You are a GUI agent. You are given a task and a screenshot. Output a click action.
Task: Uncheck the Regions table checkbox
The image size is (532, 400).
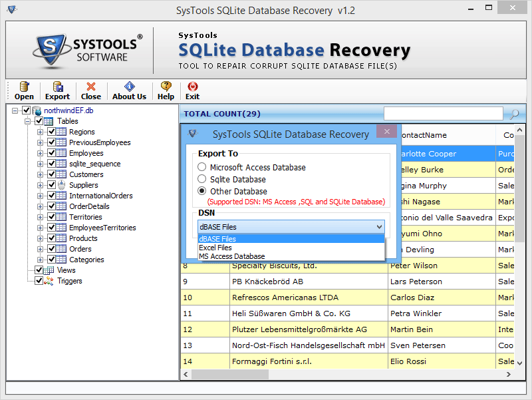(52, 132)
